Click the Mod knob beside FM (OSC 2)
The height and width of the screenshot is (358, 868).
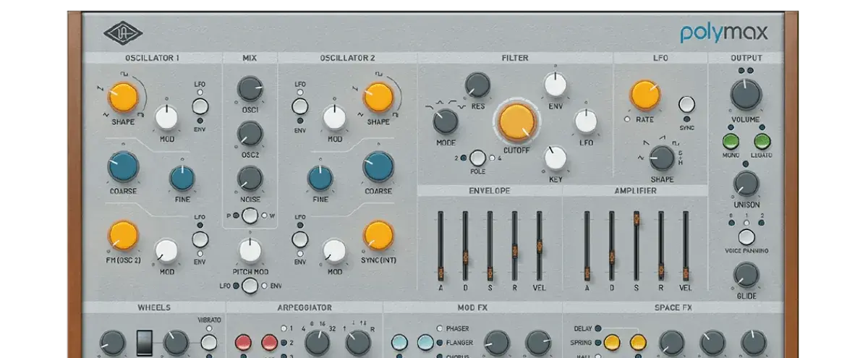tap(166, 250)
